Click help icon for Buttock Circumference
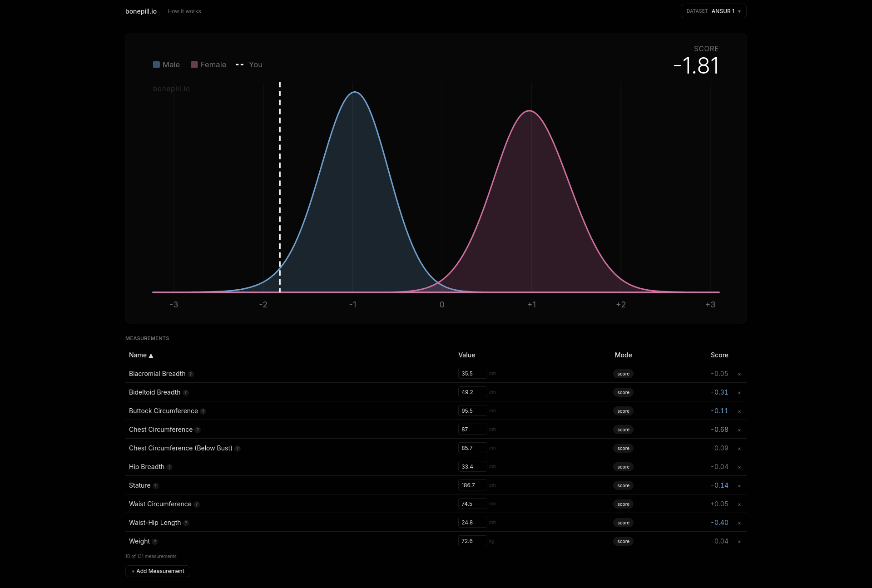 click(203, 411)
